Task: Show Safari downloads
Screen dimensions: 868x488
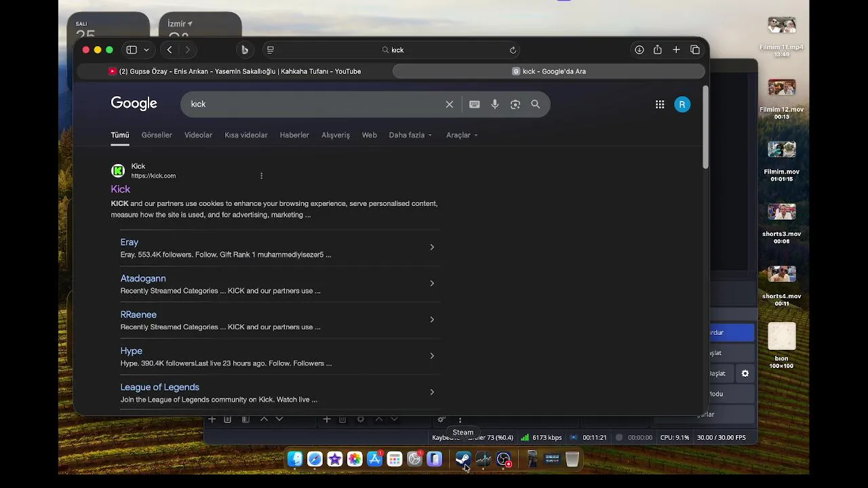Action: tap(639, 49)
